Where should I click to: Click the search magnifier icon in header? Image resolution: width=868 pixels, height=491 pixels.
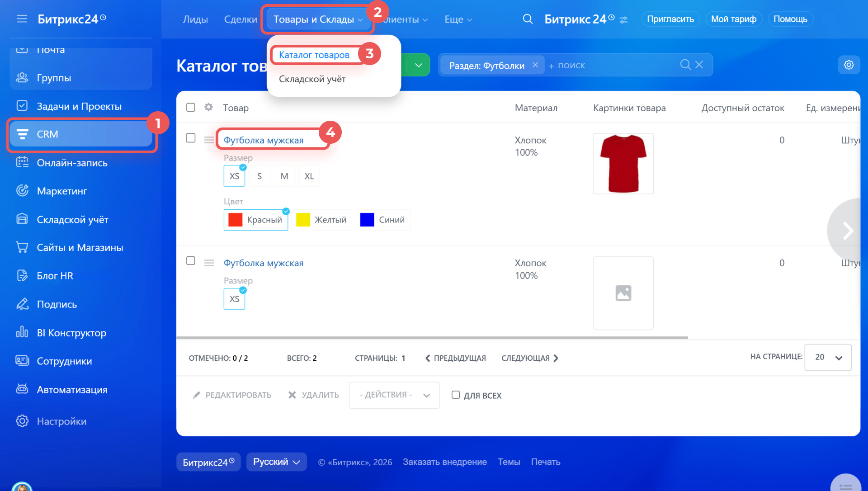coord(527,19)
